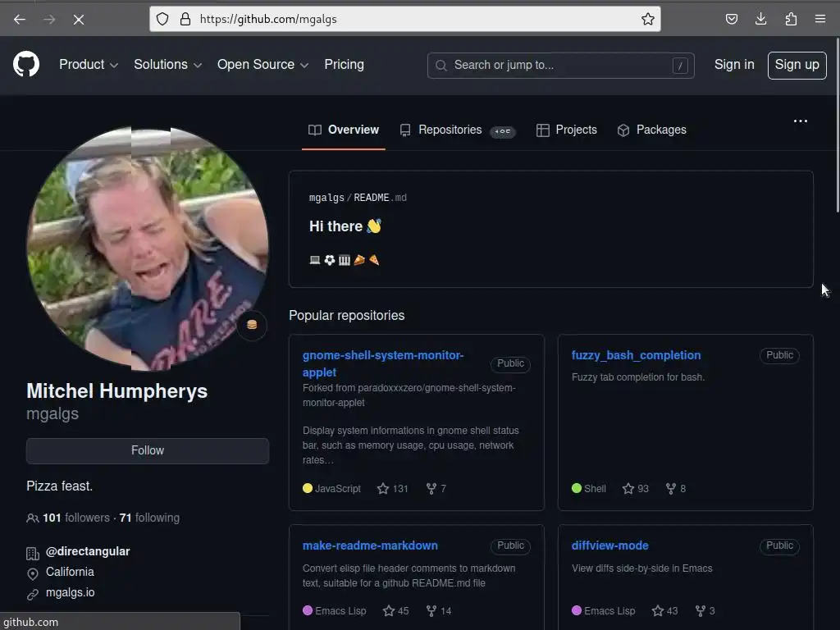Click 'Fuzzy tab completion for bash.' description
The width and height of the screenshot is (840, 630).
click(x=638, y=377)
